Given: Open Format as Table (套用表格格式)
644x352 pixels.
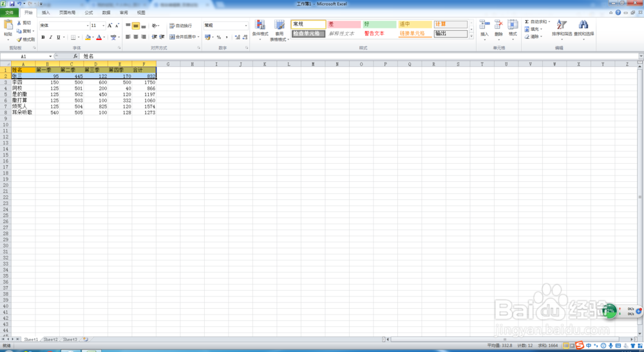Looking at the screenshot, I should 279,30.
